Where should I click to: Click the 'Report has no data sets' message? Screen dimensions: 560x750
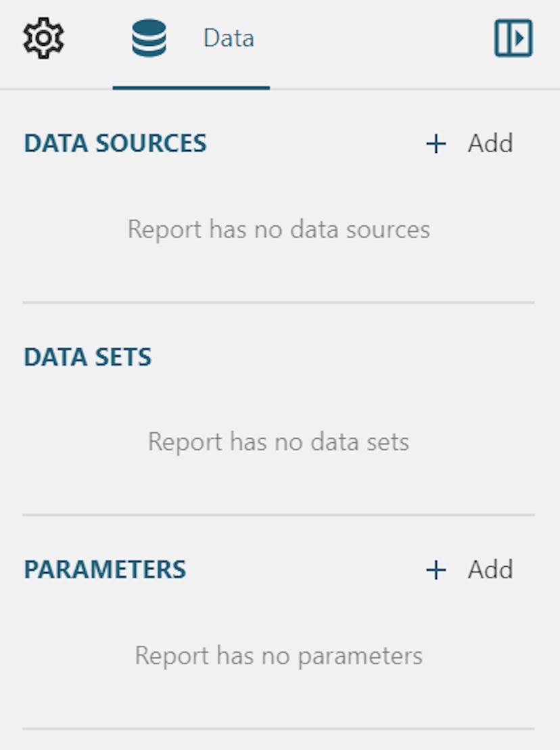click(279, 442)
